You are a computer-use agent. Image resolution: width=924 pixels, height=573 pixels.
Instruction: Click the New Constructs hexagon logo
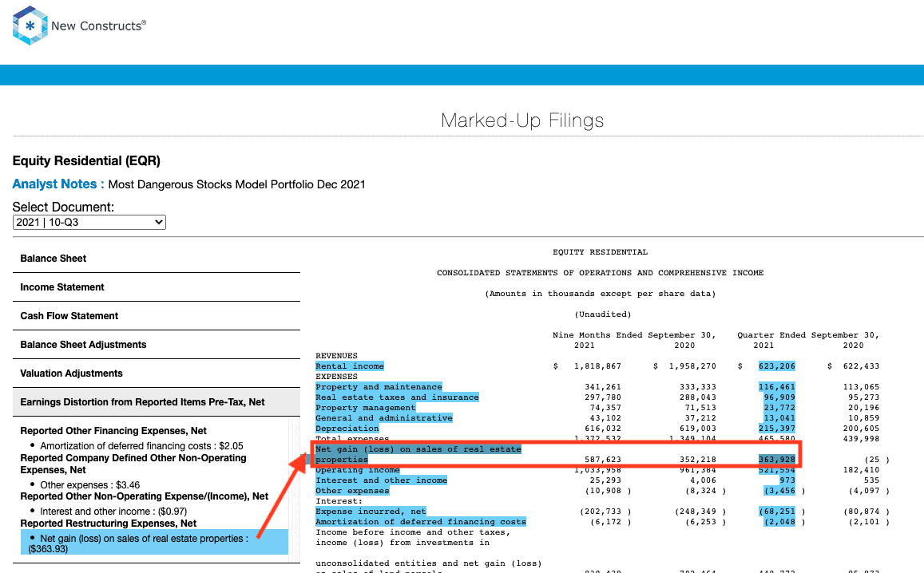tap(30, 26)
